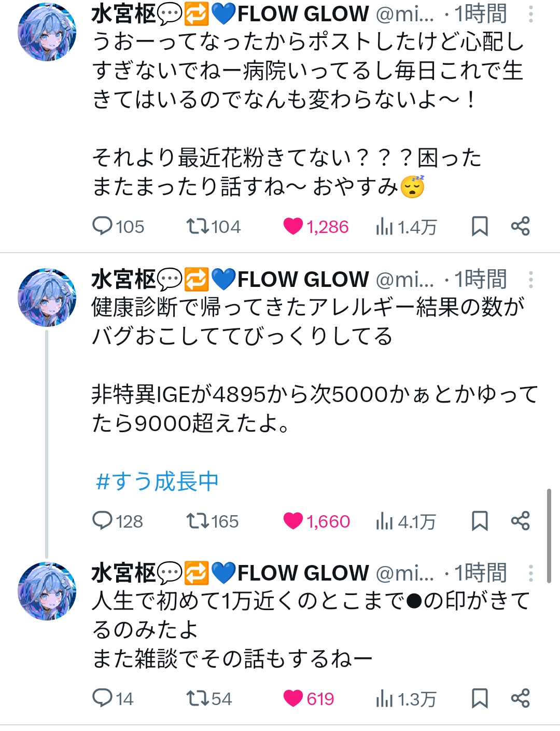
Task: Toggle like on the 1,660-likes post
Action: 316,521
